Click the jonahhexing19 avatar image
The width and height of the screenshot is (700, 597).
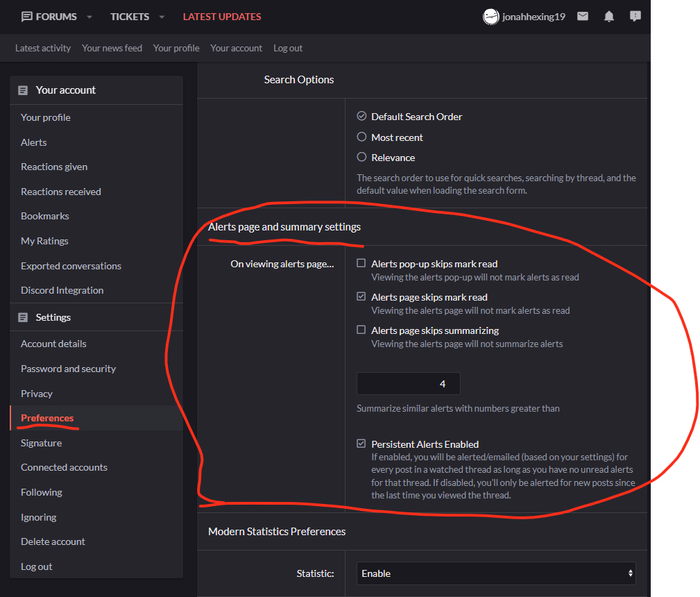coord(491,17)
